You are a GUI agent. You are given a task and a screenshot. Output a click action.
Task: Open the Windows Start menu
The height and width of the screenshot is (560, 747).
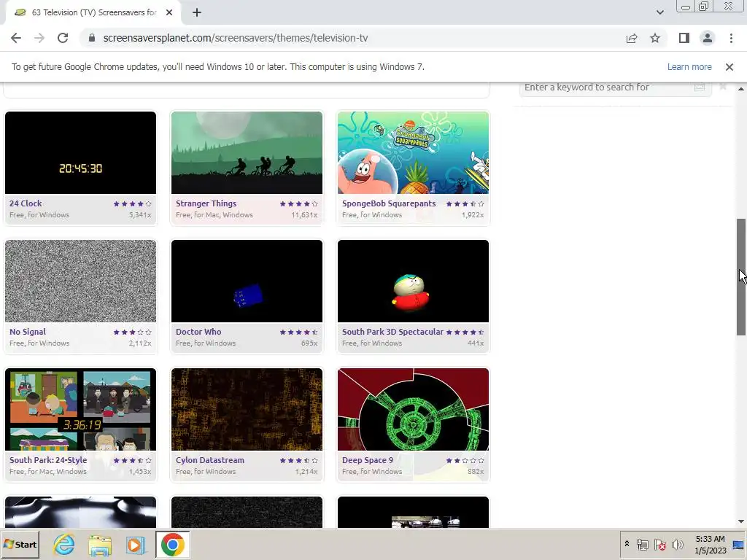(20, 544)
